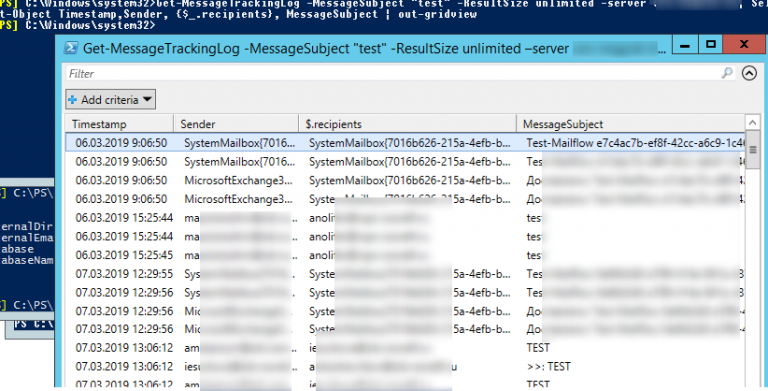Sort by the $.recipients column header

click(408, 124)
